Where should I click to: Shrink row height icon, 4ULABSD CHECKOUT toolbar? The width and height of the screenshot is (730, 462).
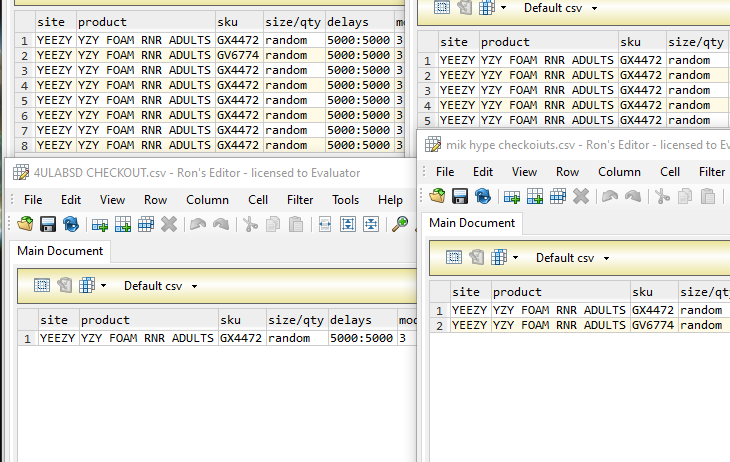coord(371,224)
